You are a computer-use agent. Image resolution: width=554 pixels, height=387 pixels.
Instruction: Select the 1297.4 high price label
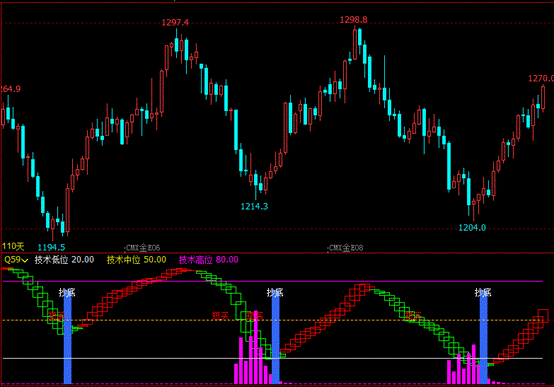(x=175, y=23)
